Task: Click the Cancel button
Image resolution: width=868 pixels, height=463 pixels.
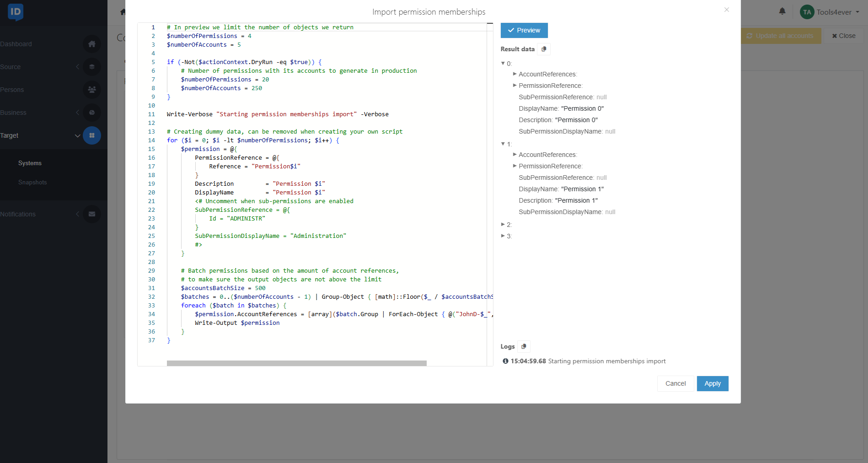Action: [x=675, y=383]
